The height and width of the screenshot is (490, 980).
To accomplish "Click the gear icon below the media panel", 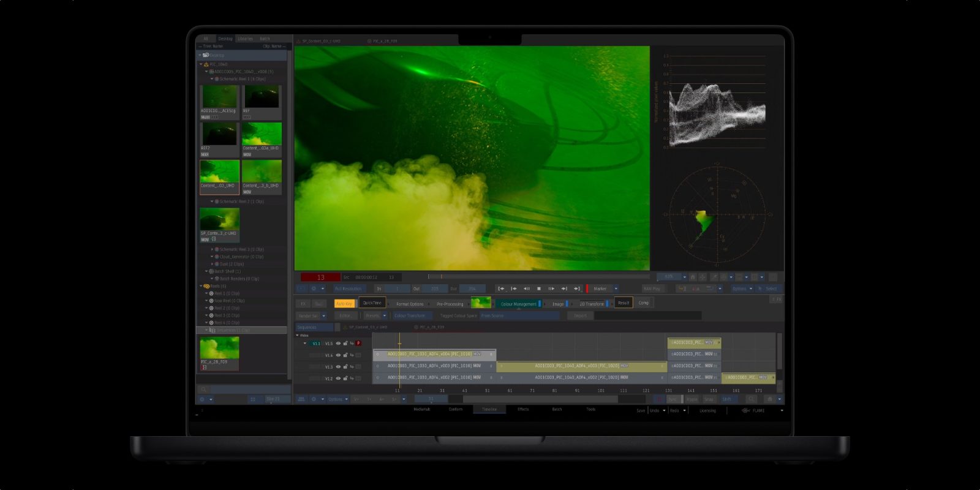I will [202, 399].
